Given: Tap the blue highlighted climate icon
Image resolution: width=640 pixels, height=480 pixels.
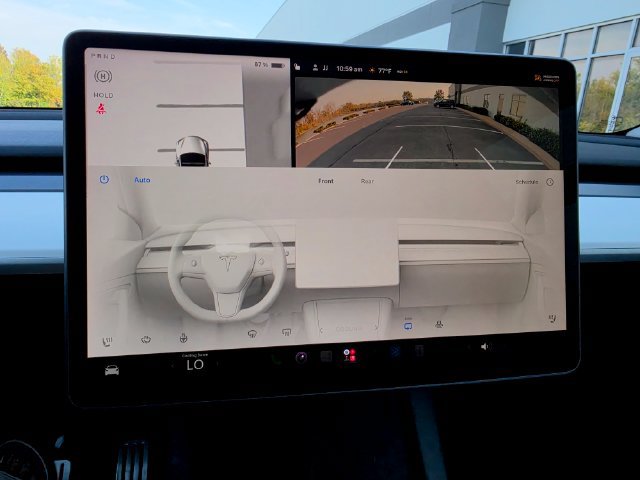Looking at the screenshot, I should (408, 326).
